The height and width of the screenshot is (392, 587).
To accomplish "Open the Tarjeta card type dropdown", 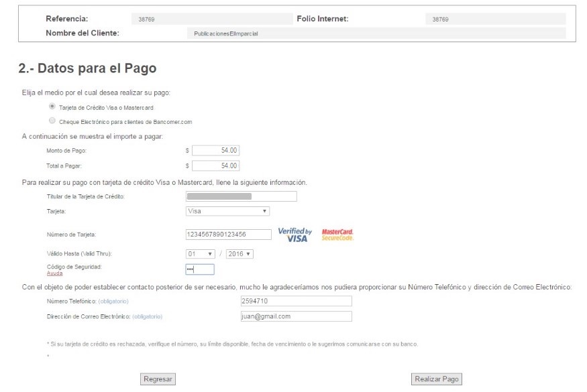I will click(227, 211).
